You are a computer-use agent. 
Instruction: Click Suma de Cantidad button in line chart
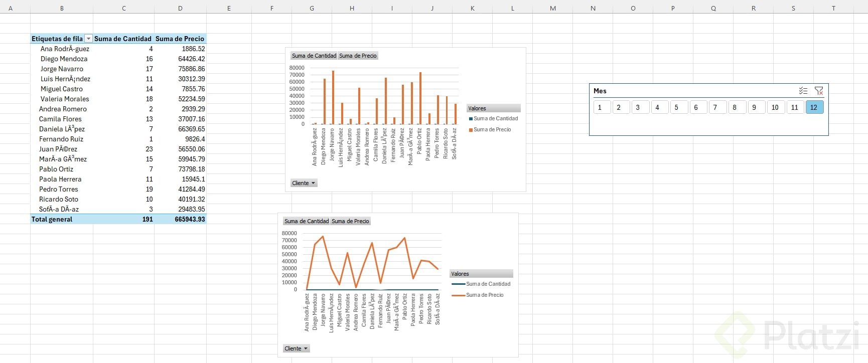coord(307,221)
